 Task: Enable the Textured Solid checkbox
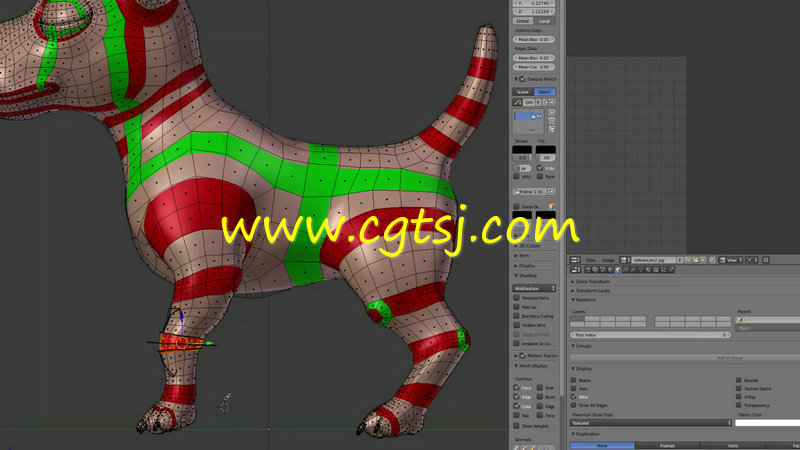click(516, 297)
